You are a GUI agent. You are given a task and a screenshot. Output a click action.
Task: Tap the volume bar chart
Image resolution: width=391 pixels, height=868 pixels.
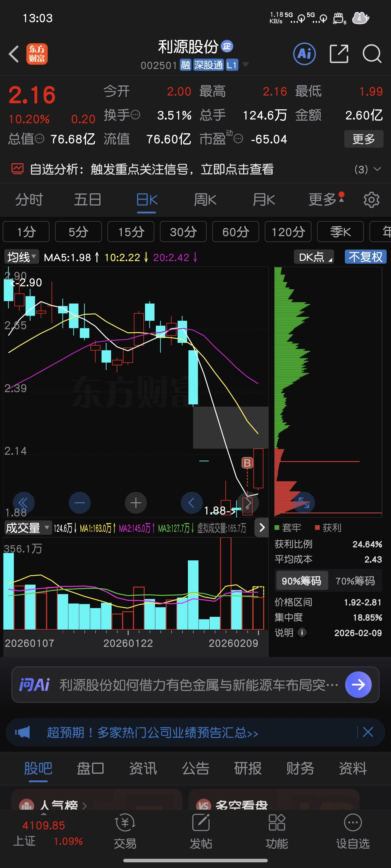pos(135,583)
